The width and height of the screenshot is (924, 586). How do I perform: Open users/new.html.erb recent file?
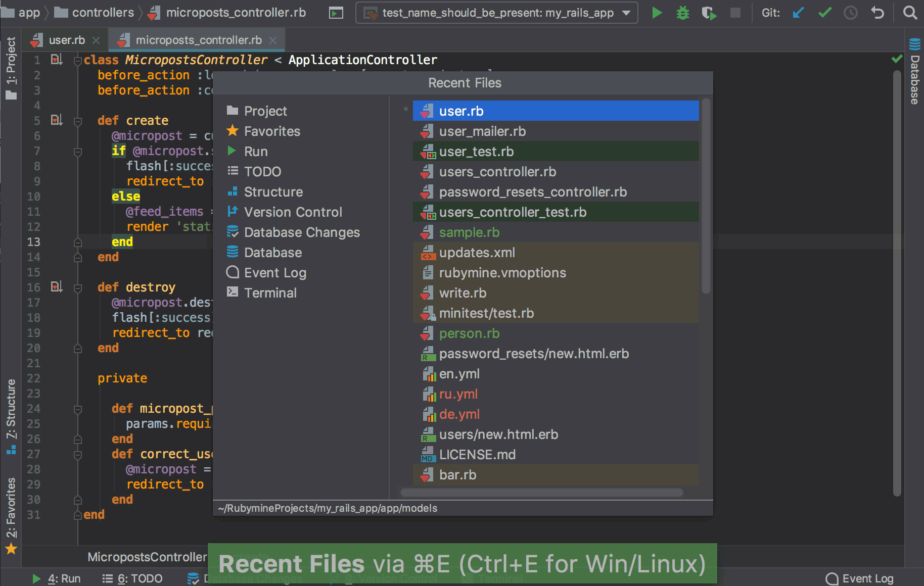coord(556,434)
